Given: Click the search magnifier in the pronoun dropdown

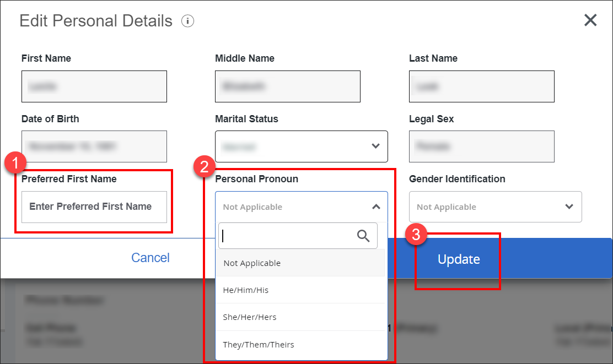Looking at the screenshot, I should (x=363, y=235).
